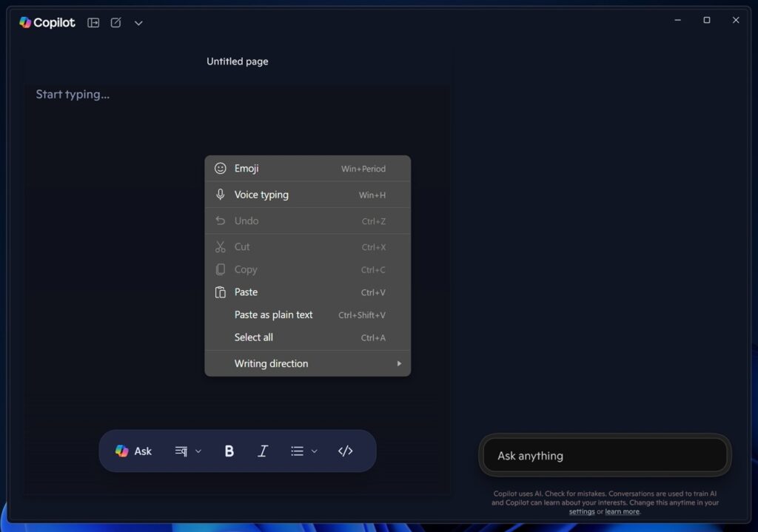The width and height of the screenshot is (758, 532).
Task: Click the Ask anything input field
Action: (605, 455)
